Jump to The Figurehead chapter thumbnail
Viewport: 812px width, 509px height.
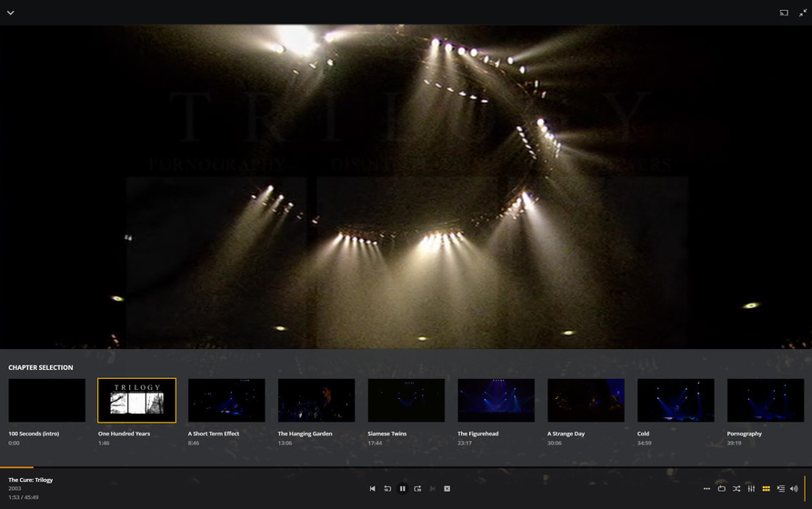tap(496, 400)
